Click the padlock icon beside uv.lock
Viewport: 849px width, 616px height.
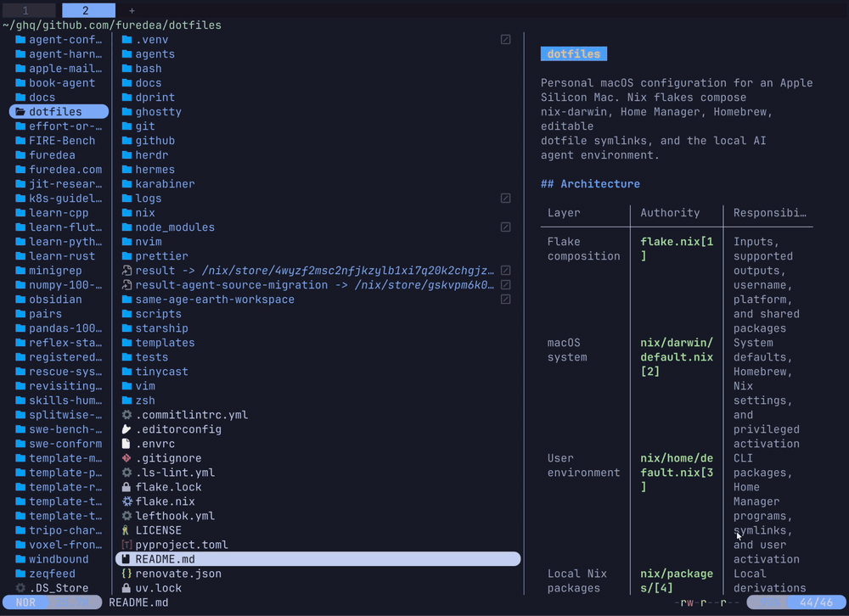(x=127, y=588)
